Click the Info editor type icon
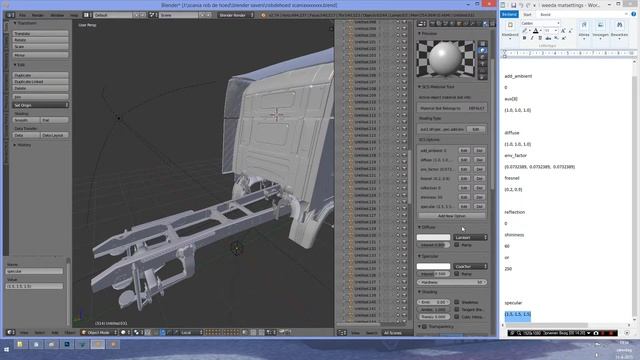 click(x=10, y=15)
